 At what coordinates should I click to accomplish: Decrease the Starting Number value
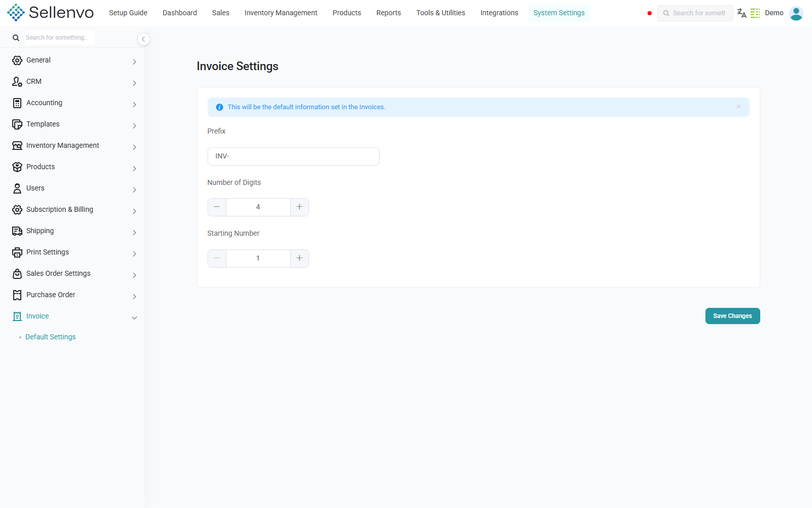[217, 259]
